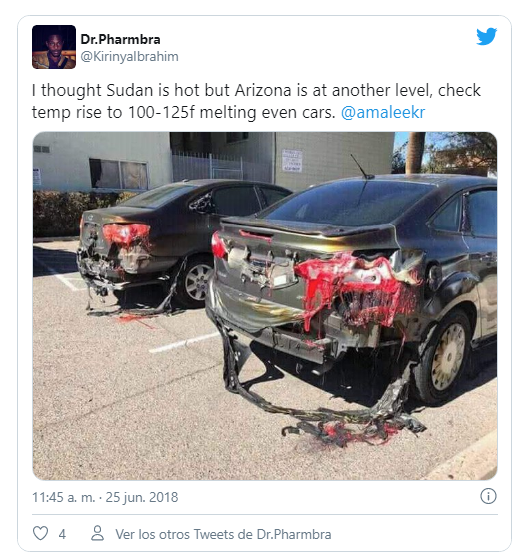Screen dimensions: 532x558
Task: Click the 25 jun. 2018 date
Action: pos(142,497)
